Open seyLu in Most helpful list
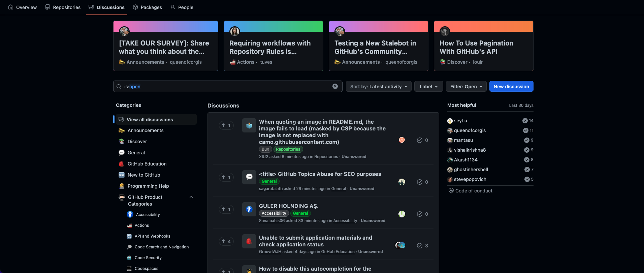644x273 pixels. [460, 121]
